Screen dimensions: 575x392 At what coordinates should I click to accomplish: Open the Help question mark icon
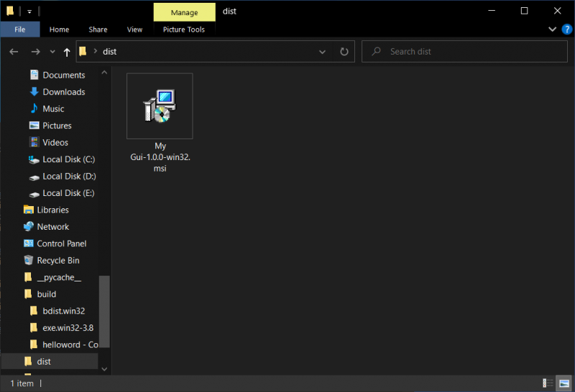(x=565, y=29)
